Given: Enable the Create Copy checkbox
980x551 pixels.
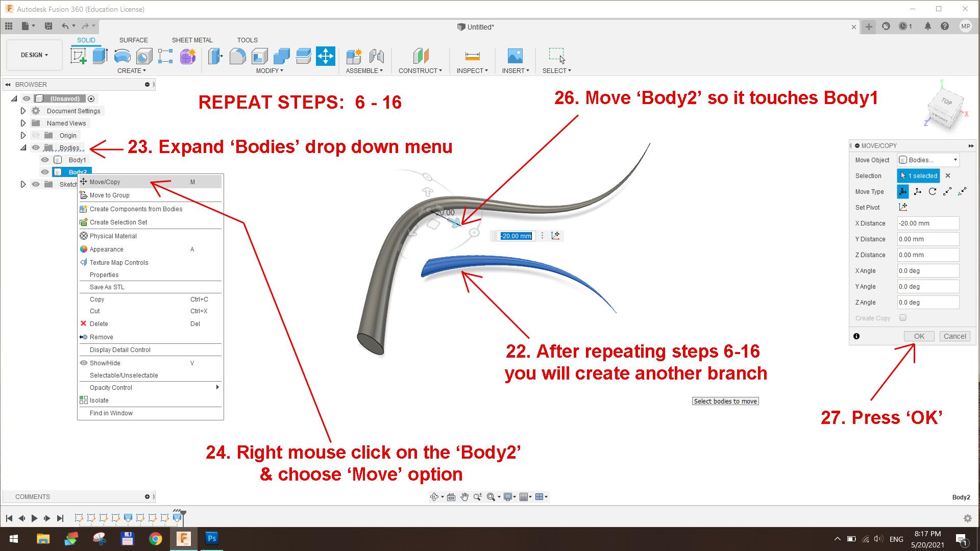Looking at the screenshot, I should (x=903, y=318).
